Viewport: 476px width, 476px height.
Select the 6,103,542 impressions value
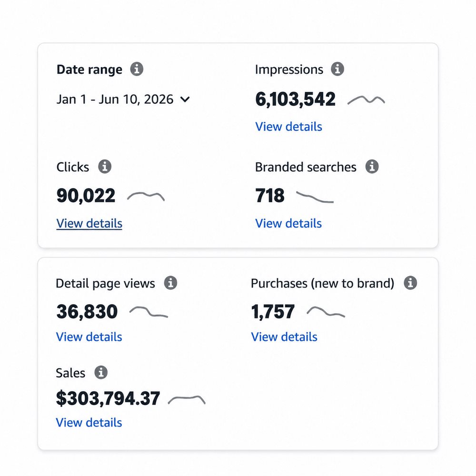click(296, 99)
